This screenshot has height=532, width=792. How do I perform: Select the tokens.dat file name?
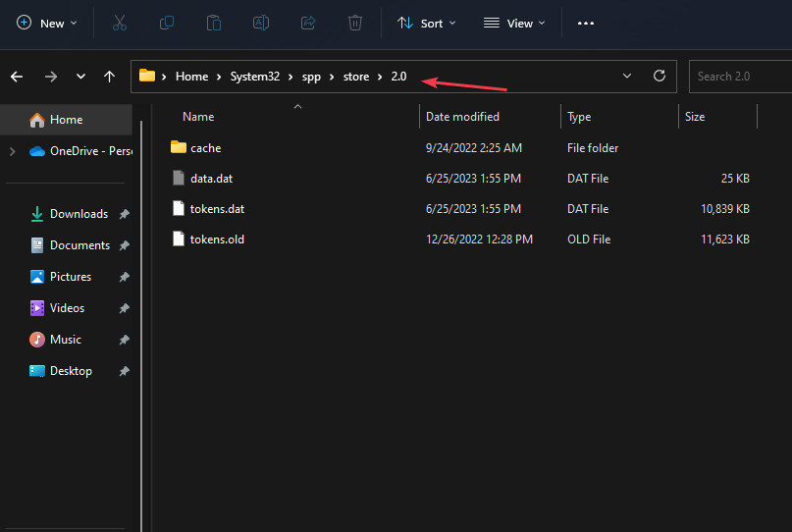click(x=217, y=209)
